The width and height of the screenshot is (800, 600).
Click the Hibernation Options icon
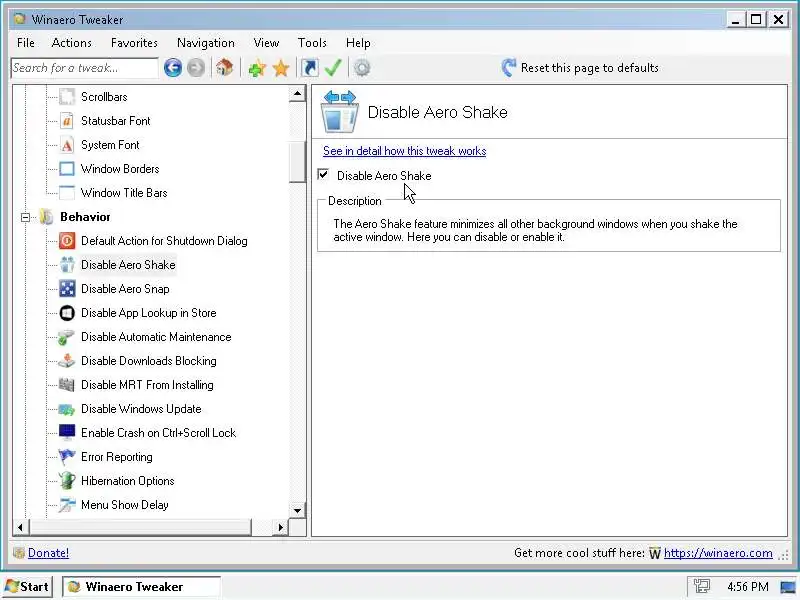[67, 481]
